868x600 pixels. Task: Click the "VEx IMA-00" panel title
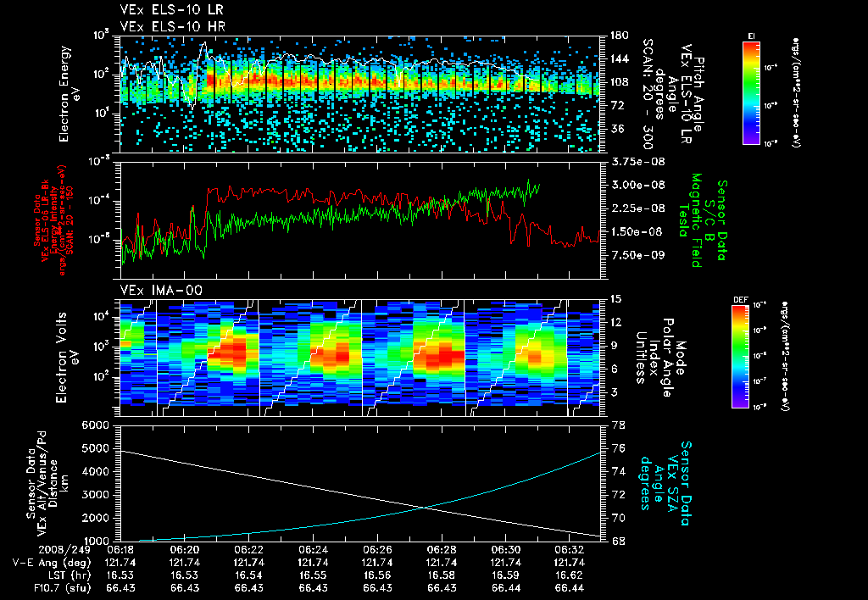[x=161, y=291]
